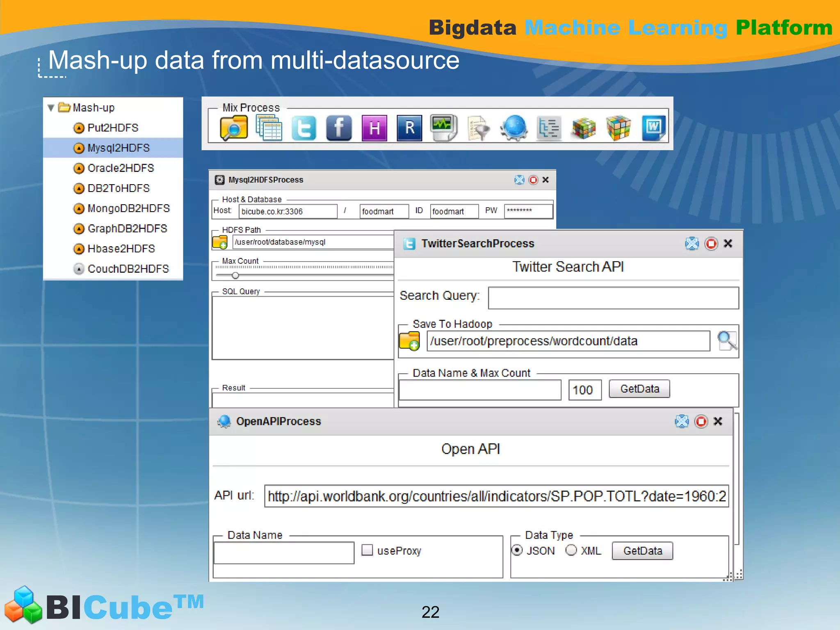
Task: Click the red stop icon in TwitterSearchProcess title bar
Action: [x=711, y=243]
